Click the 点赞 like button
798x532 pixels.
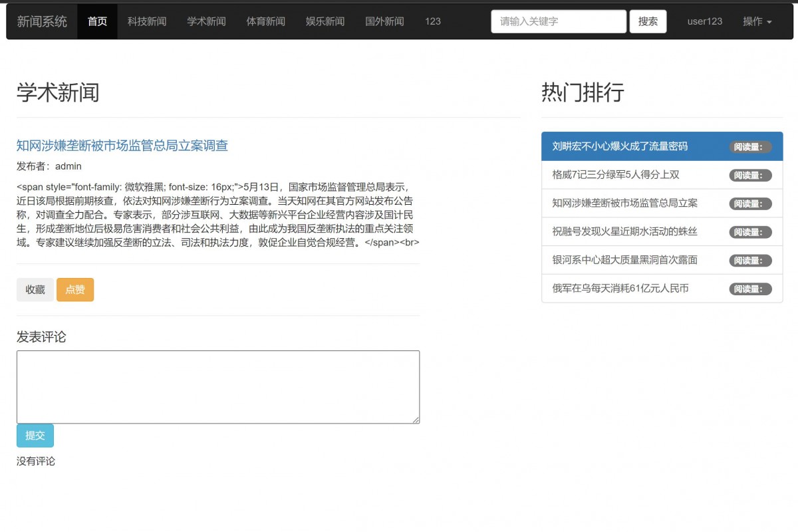pos(75,289)
